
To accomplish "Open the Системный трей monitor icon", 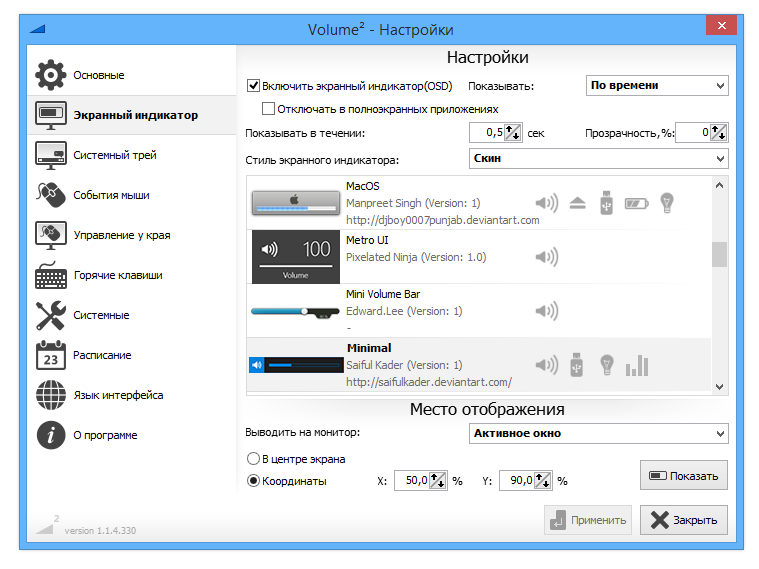I will point(51,155).
